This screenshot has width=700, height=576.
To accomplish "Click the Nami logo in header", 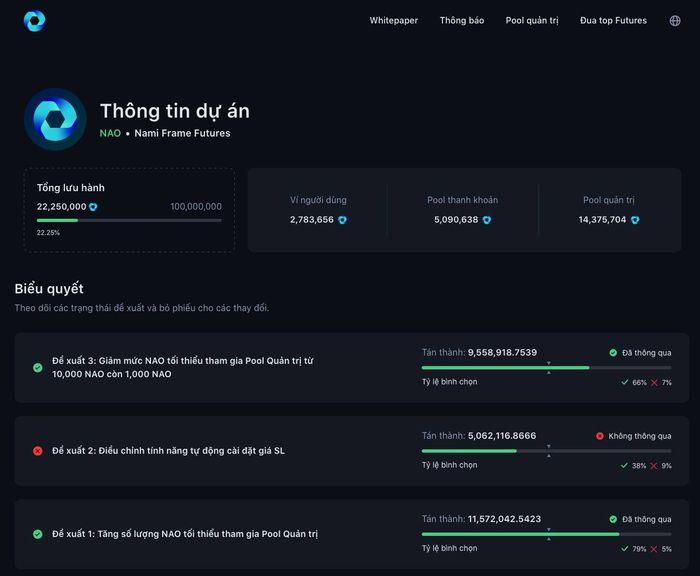I will tap(34, 21).
